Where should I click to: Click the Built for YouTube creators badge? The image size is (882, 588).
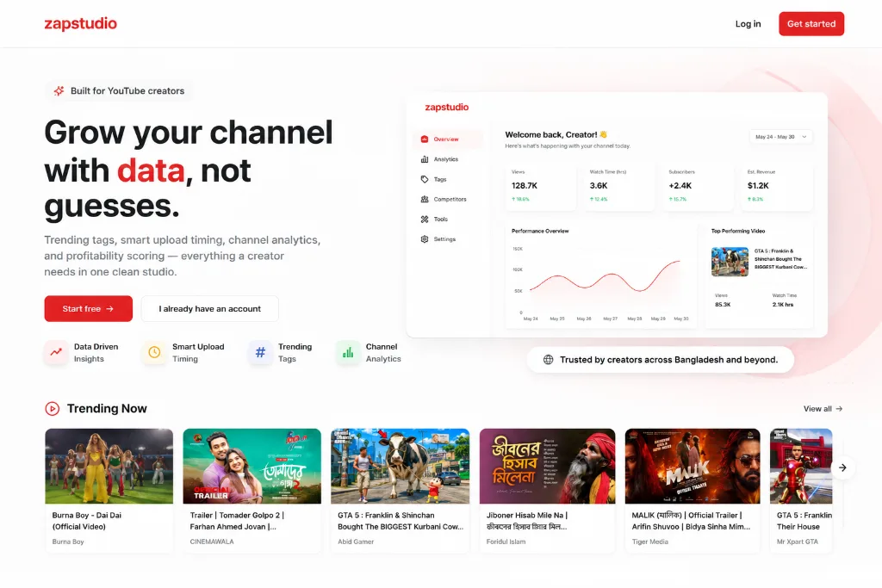pos(119,90)
